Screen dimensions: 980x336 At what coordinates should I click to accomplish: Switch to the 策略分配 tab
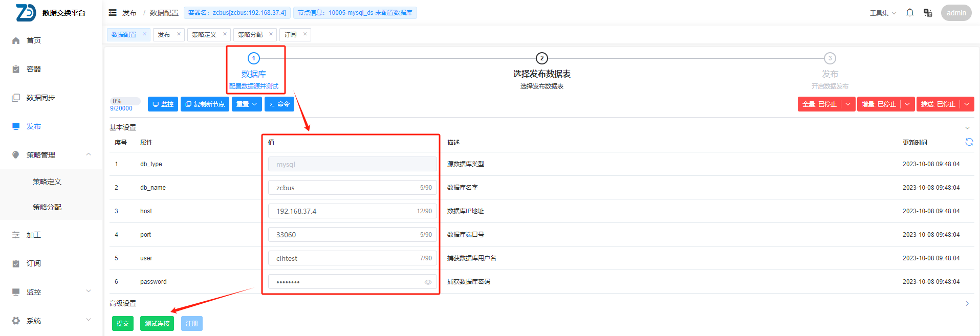[x=250, y=35]
